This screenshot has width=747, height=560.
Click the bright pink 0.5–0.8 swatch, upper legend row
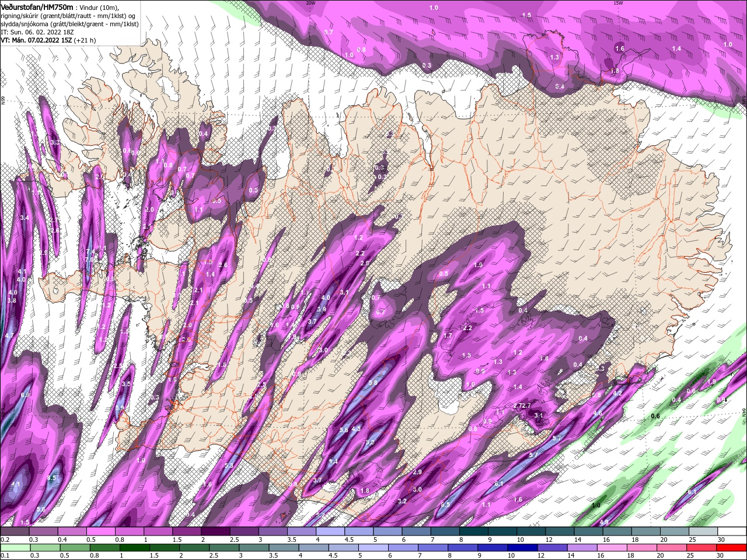click(x=100, y=532)
